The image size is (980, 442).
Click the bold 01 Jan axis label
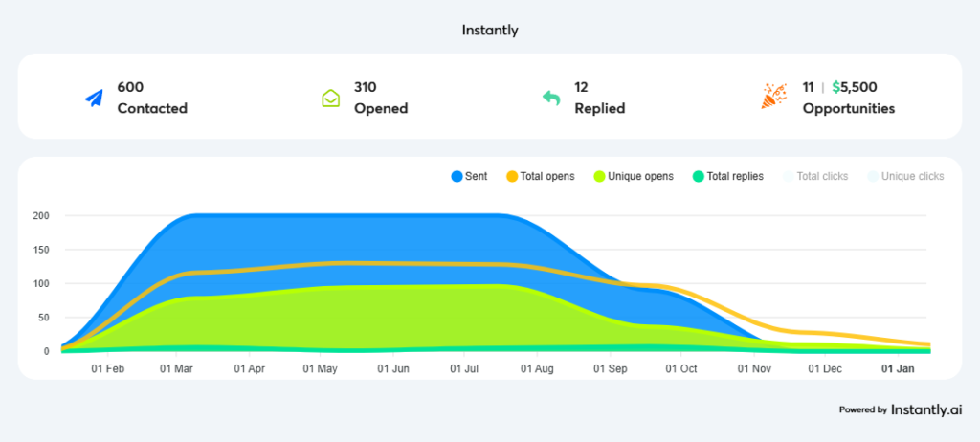tap(898, 369)
